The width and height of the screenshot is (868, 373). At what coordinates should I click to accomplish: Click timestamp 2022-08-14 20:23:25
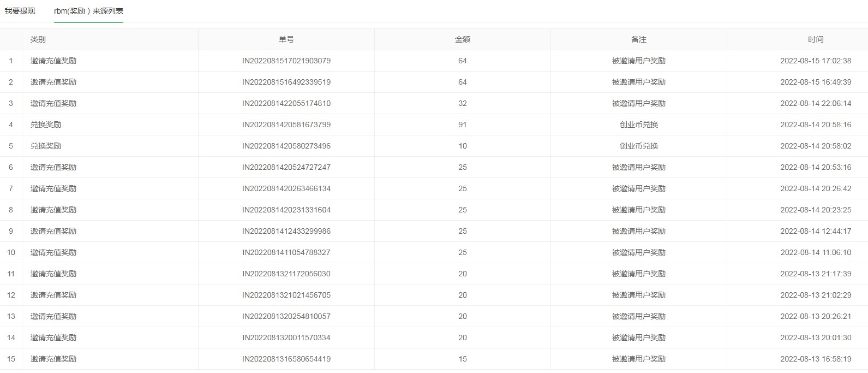pyautogui.click(x=816, y=210)
